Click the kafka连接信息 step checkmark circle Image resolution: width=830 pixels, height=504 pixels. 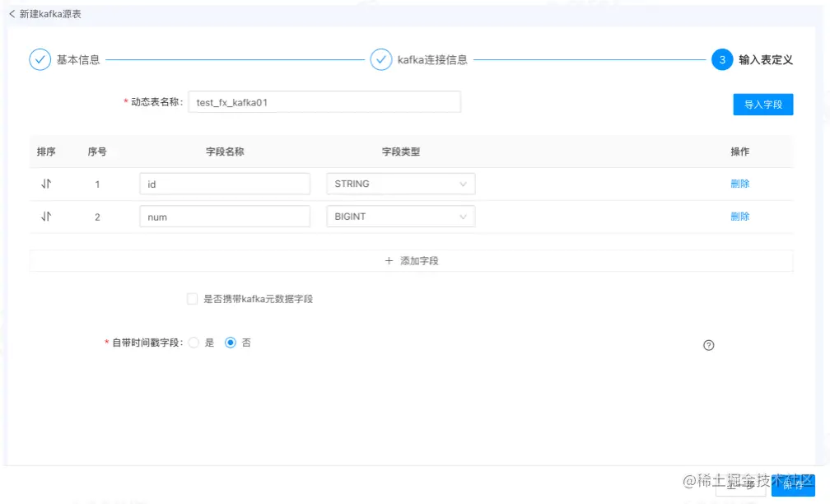(x=381, y=60)
